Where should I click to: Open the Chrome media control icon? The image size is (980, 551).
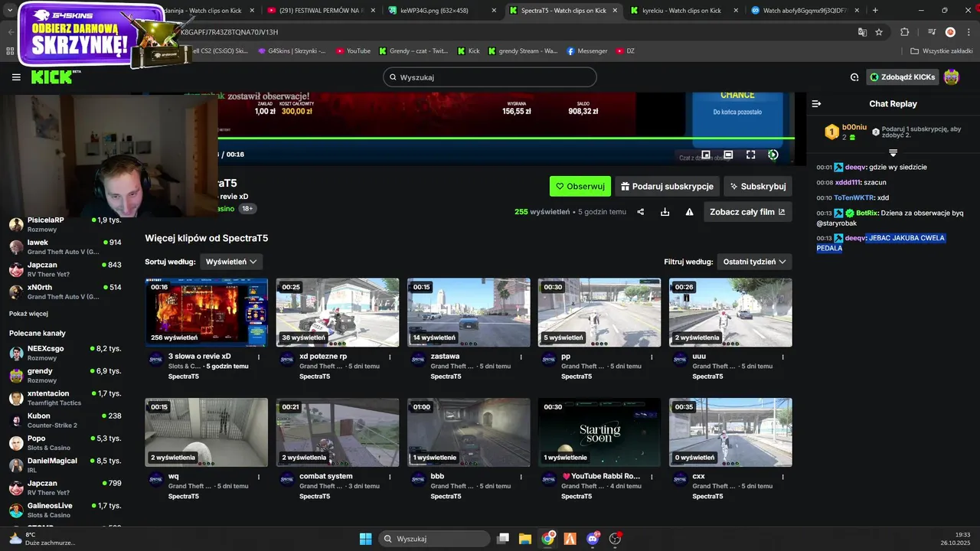coord(931,32)
